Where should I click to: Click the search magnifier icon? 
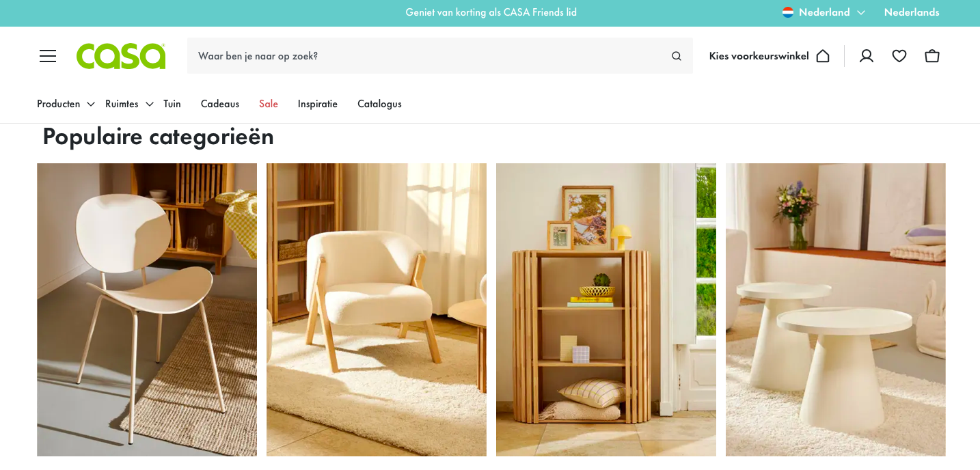[x=677, y=56]
